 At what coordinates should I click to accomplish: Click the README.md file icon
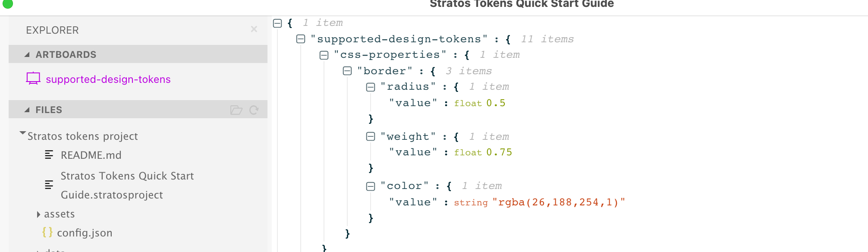pyautogui.click(x=49, y=154)
